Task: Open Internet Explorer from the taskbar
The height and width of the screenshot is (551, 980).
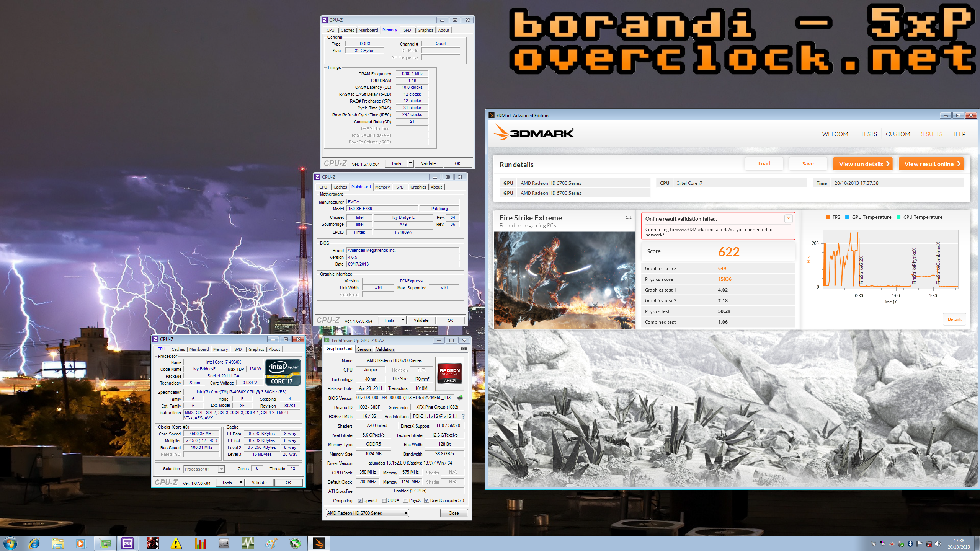Action: point(34,543)
